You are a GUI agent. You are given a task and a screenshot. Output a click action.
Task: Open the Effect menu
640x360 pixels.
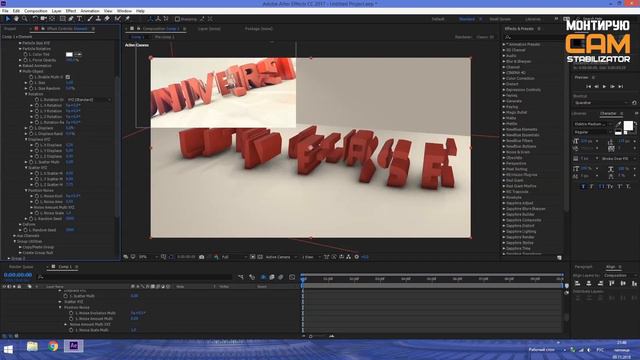(71, 11)
